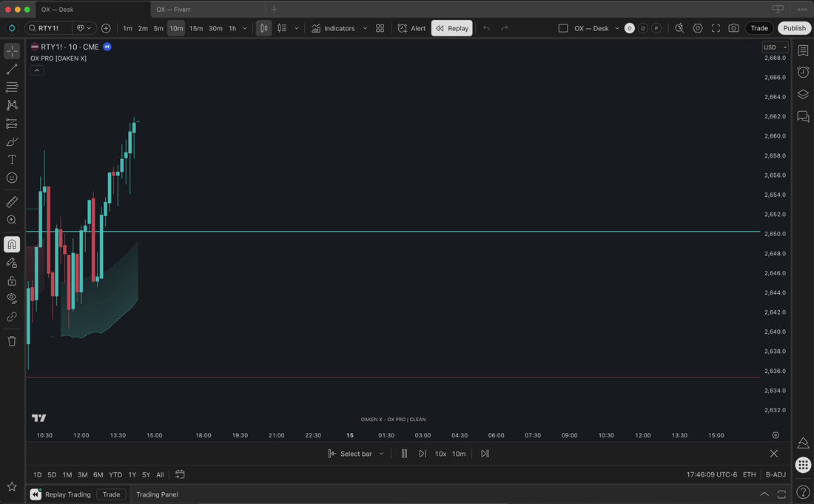Select the trend line drawing tool

12,69
